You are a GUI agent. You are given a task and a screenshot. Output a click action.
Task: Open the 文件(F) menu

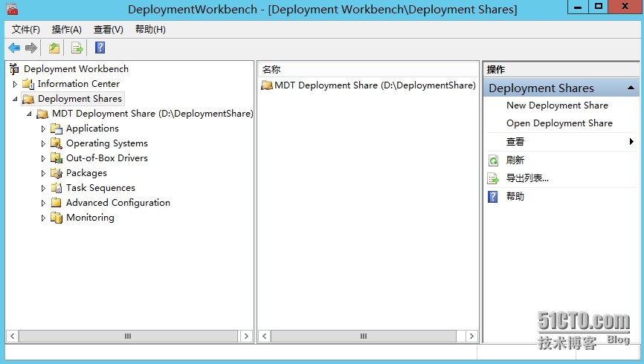(26, 30)
